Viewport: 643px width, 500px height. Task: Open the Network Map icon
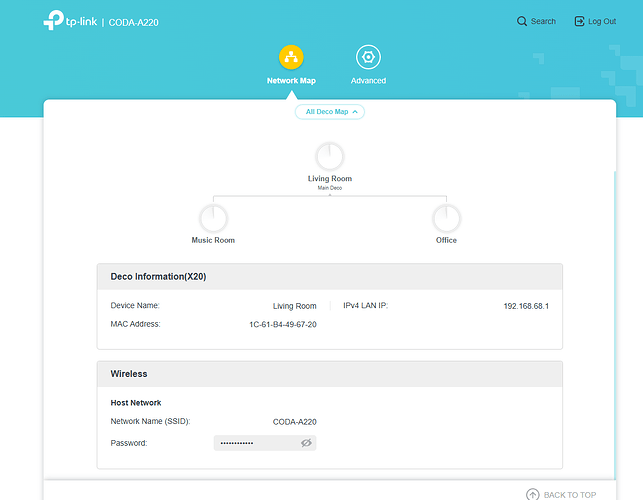(291, 57)
